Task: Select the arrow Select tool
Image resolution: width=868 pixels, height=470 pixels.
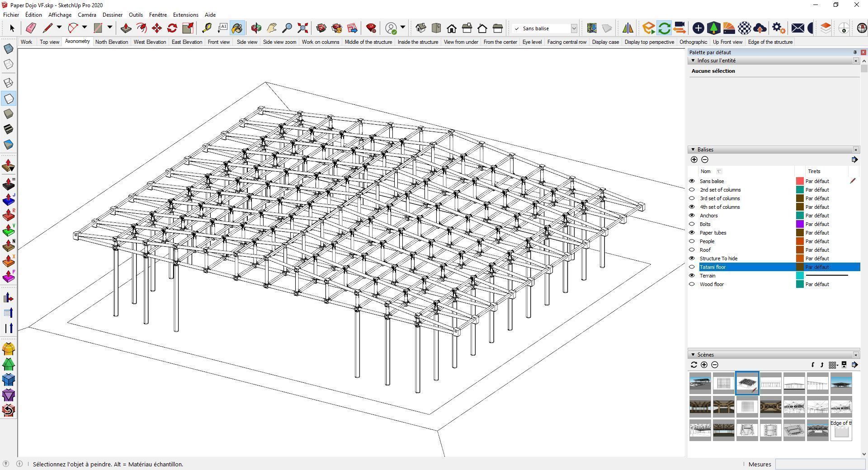Action: point(12,28)
